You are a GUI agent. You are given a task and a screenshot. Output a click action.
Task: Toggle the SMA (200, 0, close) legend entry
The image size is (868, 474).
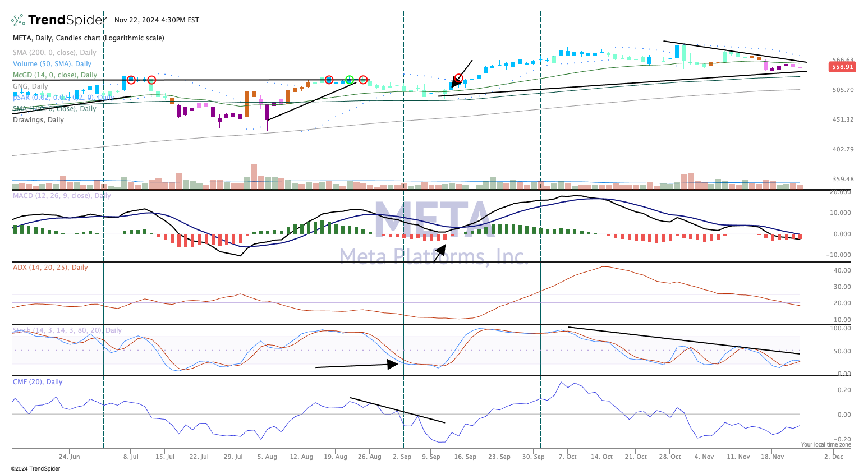[54, 53]
